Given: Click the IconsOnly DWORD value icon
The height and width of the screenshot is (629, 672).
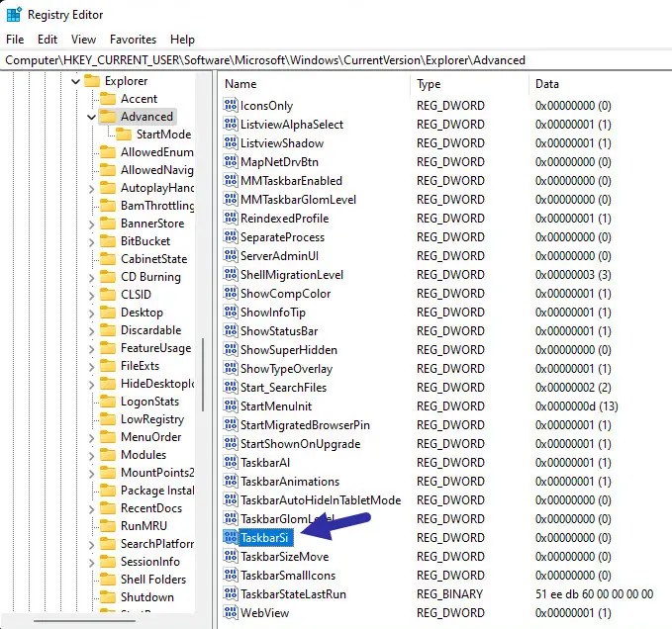Looking at the screenshot, I should 231,106.
